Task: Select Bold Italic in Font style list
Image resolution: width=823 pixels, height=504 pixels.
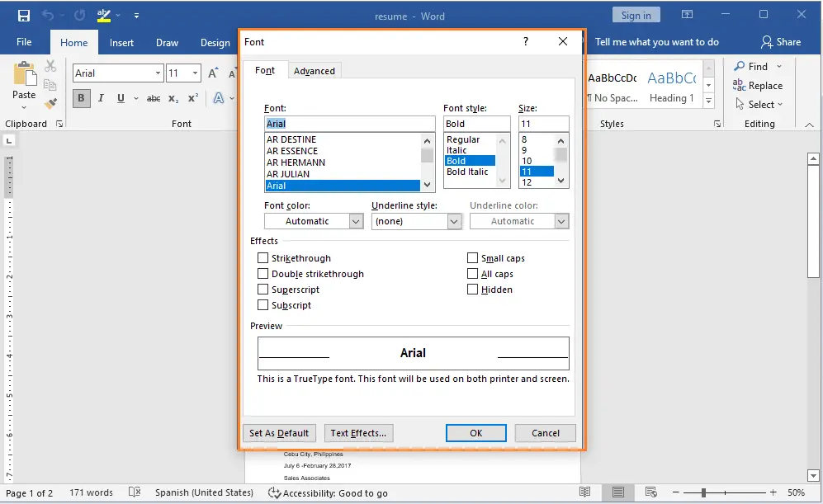Action: click(467, 172)
